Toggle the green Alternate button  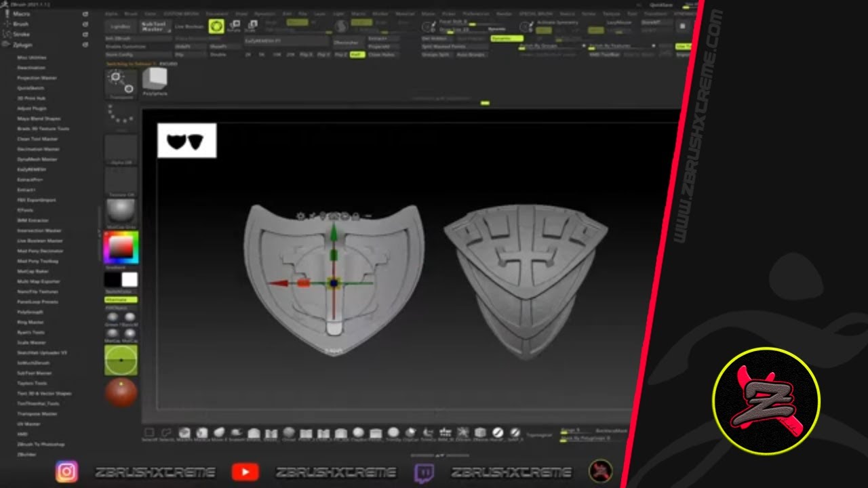pos(121,300)
